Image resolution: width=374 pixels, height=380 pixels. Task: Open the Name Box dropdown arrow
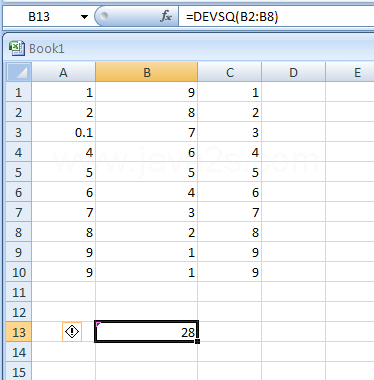tap(84, 16)
